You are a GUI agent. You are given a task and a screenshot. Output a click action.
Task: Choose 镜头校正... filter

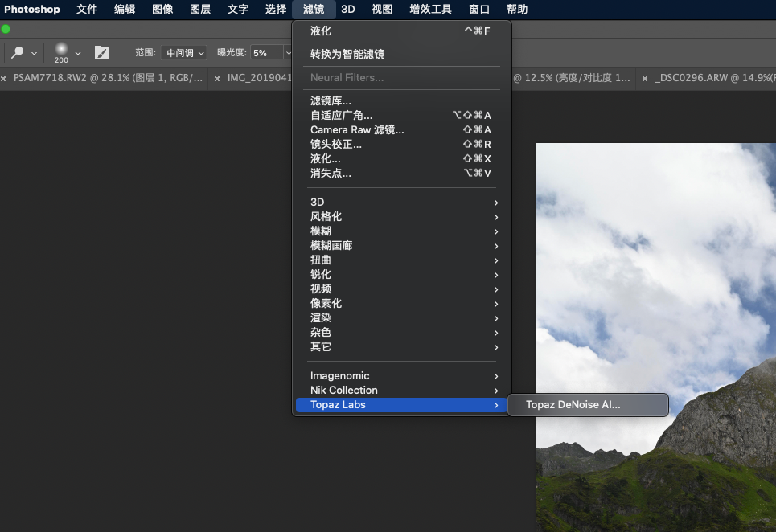(x=401, y=145)
